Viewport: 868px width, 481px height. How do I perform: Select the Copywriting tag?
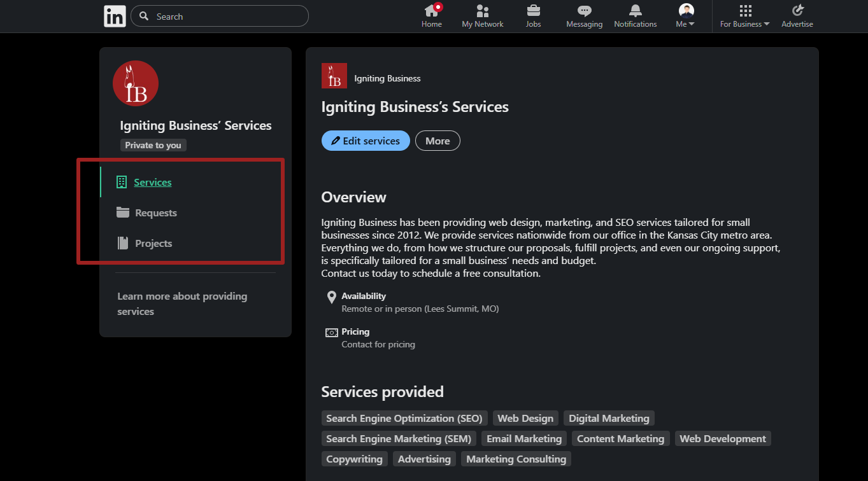(355, 459)
